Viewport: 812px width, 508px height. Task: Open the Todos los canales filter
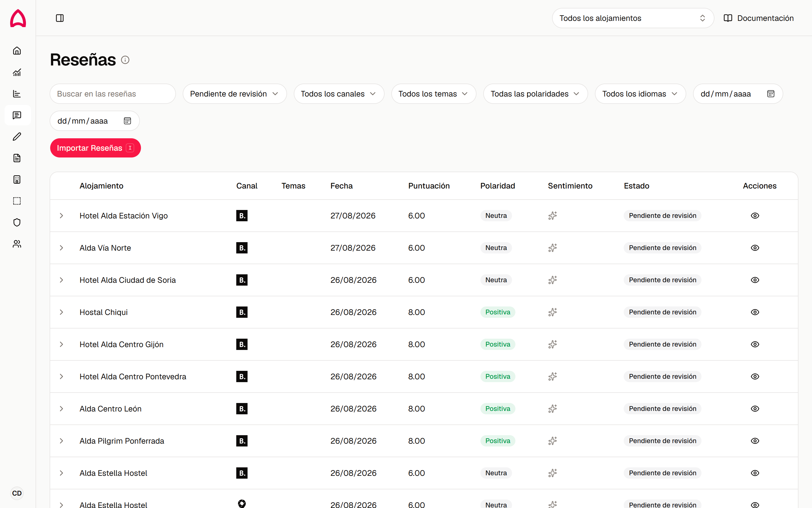click(339, 94)
